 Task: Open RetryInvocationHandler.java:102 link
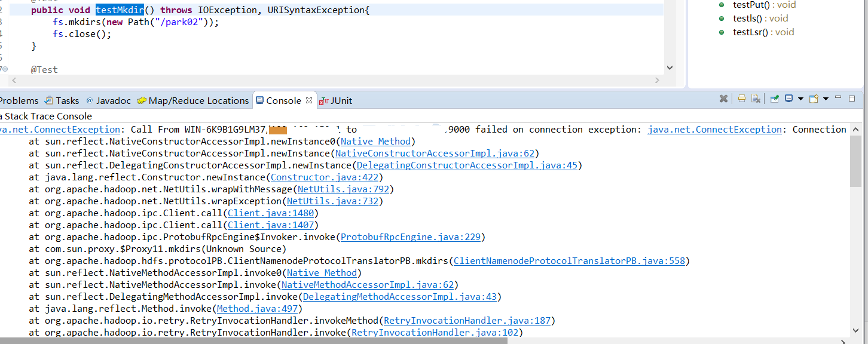tap(435, 333)
